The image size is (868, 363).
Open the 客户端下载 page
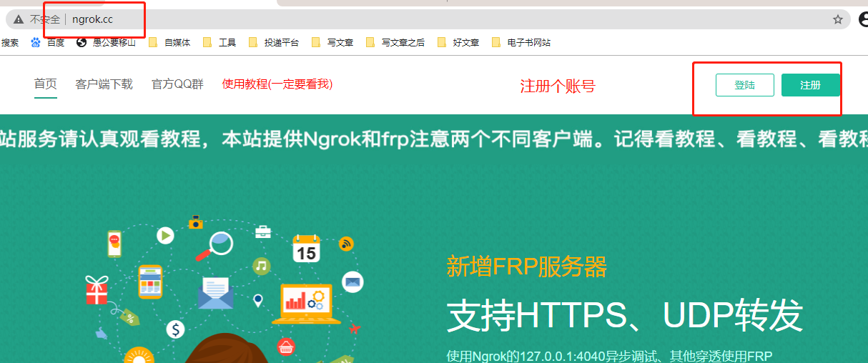point(104,84)
